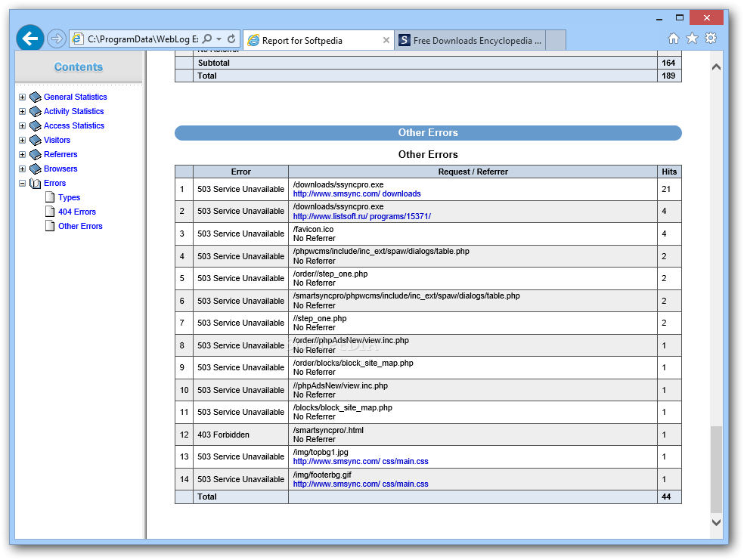Expand the Browsers node
The image size is (744, 560).
(x=22, y=169)
